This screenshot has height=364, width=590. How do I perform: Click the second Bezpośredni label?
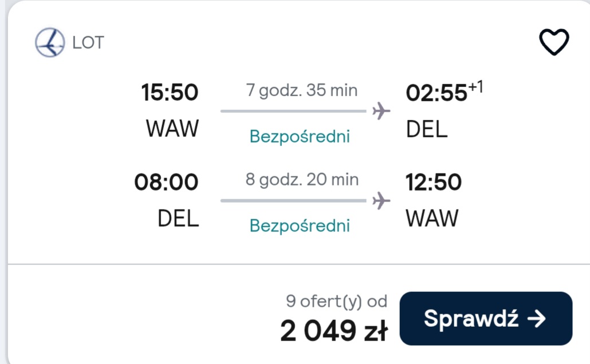[x=300, y=226]
